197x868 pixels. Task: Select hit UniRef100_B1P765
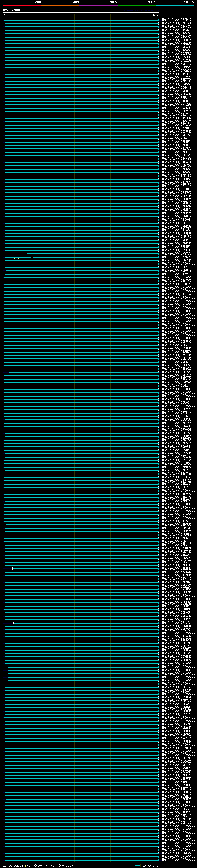176,165
